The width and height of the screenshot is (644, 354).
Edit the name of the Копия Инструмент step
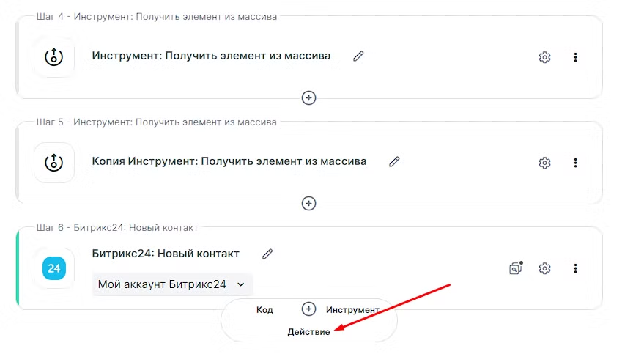coord(394,162)
